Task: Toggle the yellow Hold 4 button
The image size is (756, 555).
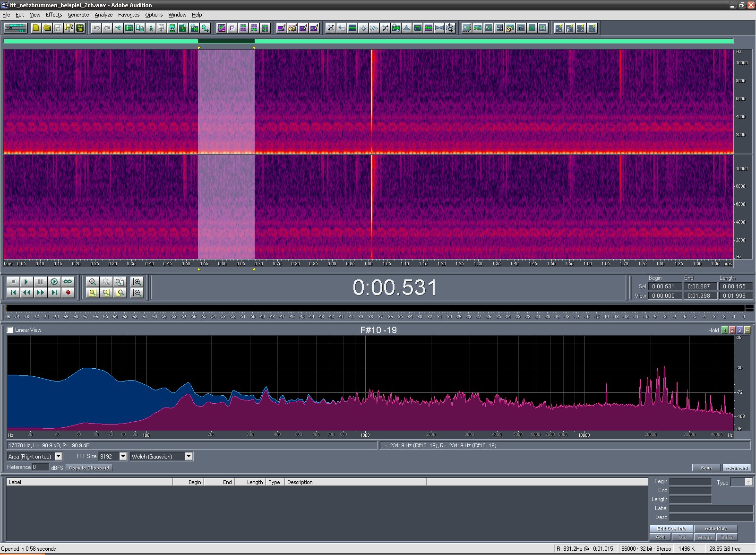Action: (747, 330)
